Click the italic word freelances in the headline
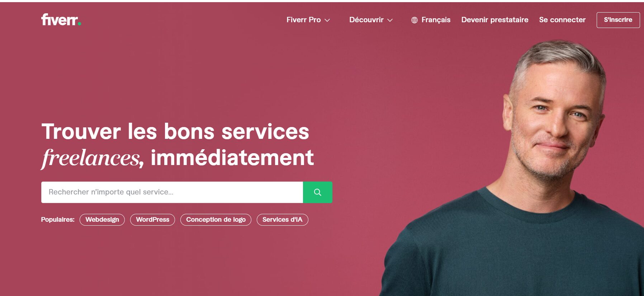This screenshot has width=644, height=296. coord(90,158)
